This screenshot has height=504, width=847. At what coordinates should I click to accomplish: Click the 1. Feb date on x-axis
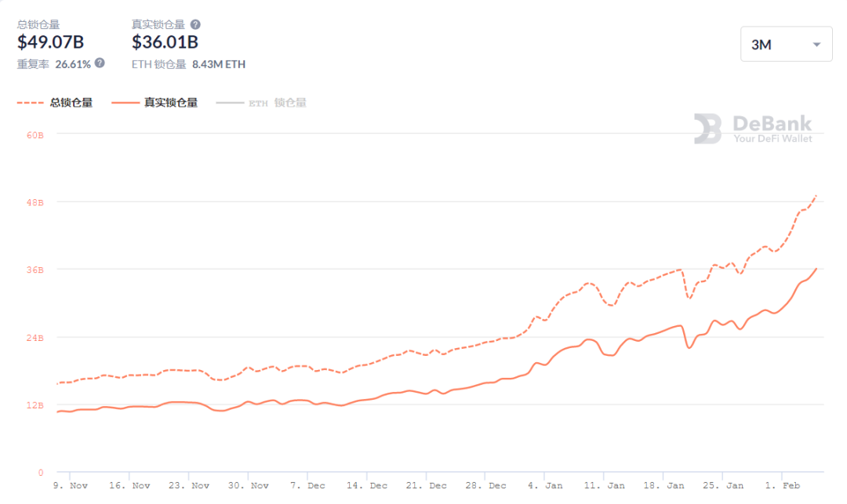[783, 485]
